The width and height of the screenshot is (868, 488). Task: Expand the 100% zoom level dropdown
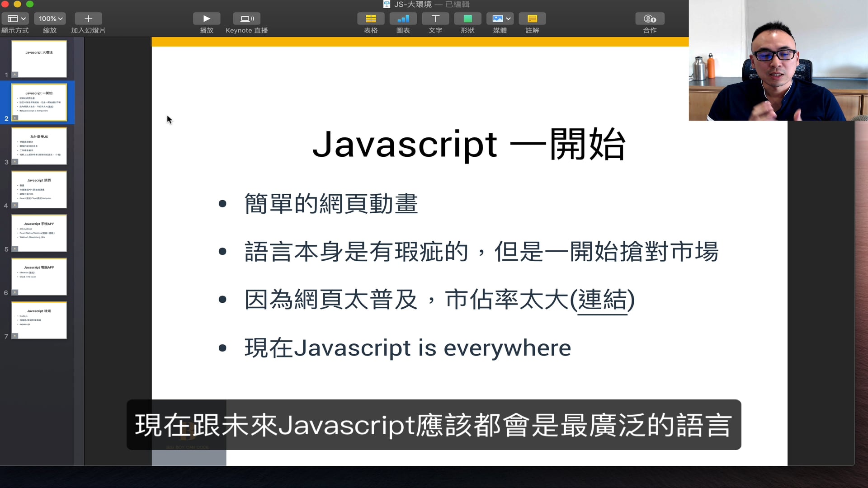[x=50, y=19]
